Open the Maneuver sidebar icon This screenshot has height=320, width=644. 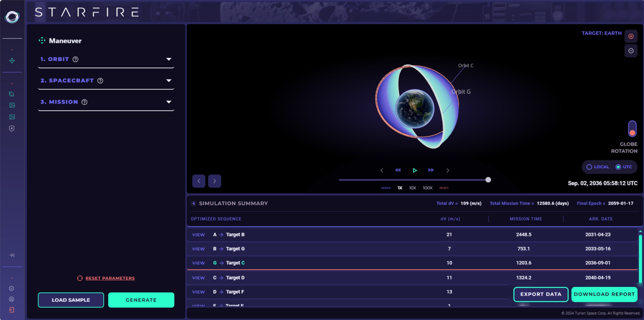(x=12, y=61)
